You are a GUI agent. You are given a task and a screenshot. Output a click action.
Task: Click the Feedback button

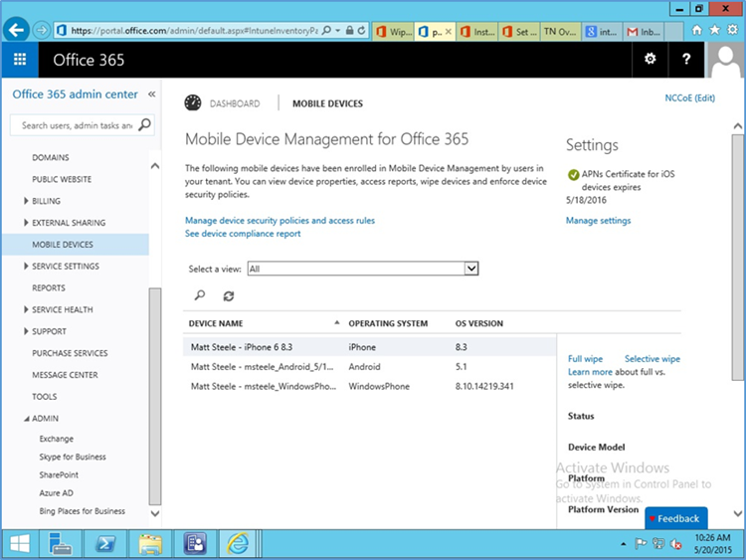pos(676,518)
